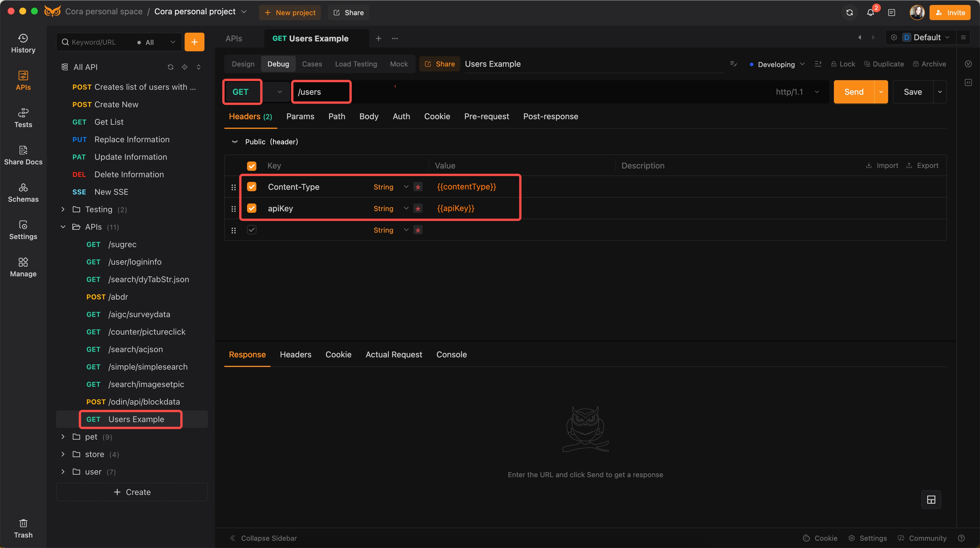This screenshot has width=980, height=548.
Task: Enable the empty third header row
Action: click(252, 230)
